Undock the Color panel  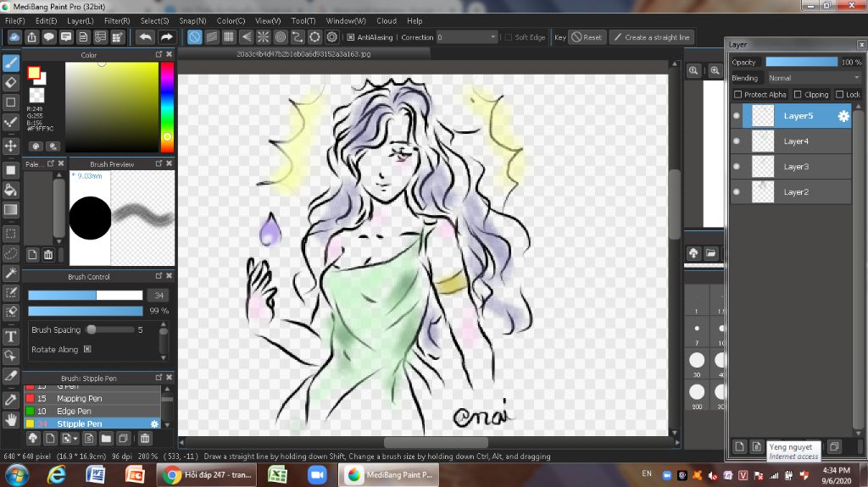[159, 54]
